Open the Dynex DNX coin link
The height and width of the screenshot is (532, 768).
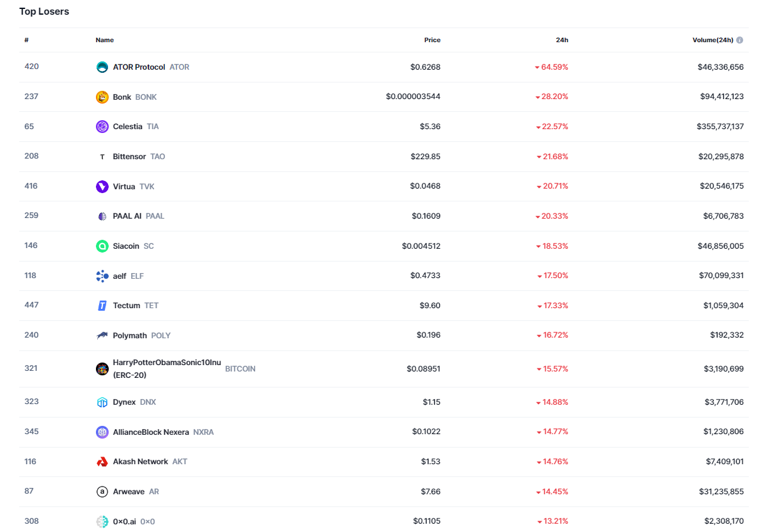125,402
